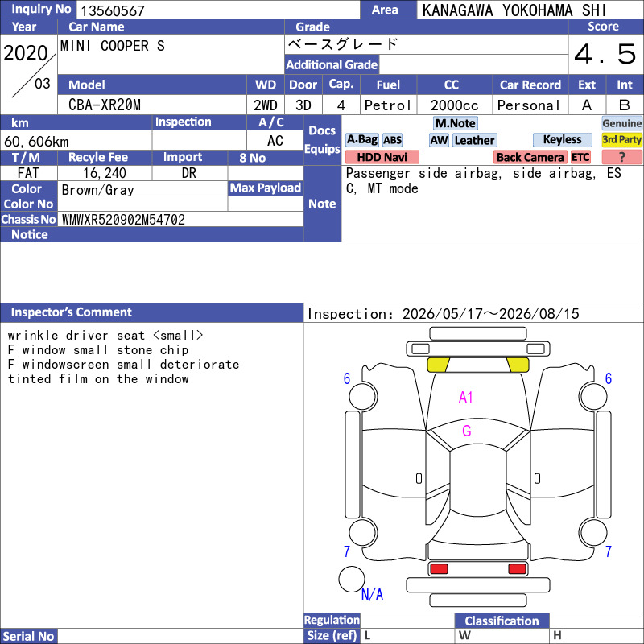Click the Additional Grade label
Viewport: 644px width, 644px height.
tap(332, 64)
